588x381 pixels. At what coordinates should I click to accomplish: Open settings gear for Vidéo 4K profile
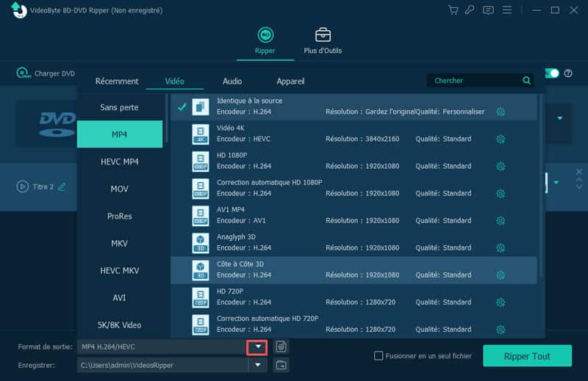tap(501, 139)
